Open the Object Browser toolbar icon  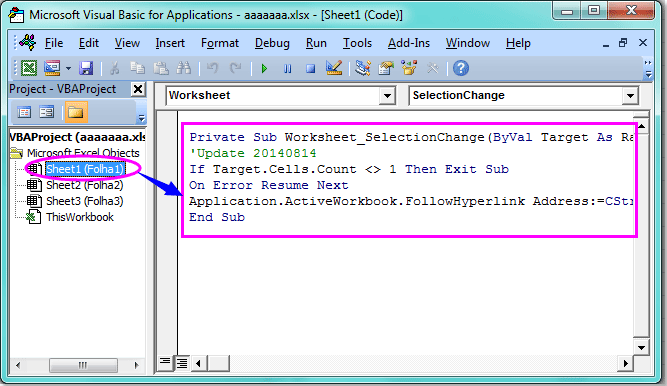pos(409,68)
